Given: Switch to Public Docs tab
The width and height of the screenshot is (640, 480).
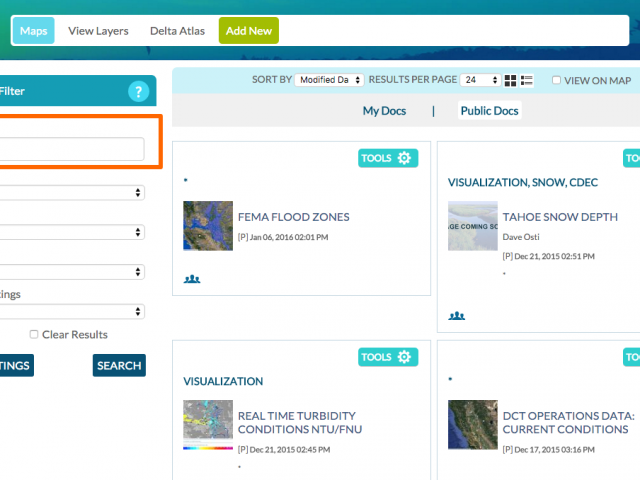Looking at the screenshot, I should (x=489, y=111).
